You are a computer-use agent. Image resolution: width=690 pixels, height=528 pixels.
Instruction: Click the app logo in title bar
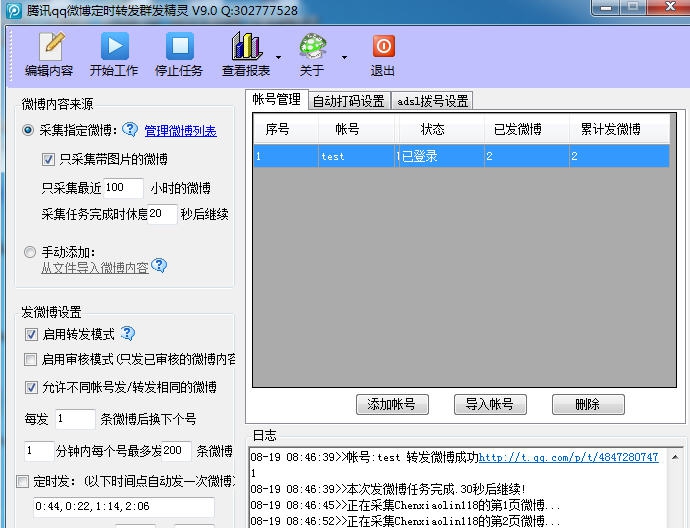pos(14,11)
